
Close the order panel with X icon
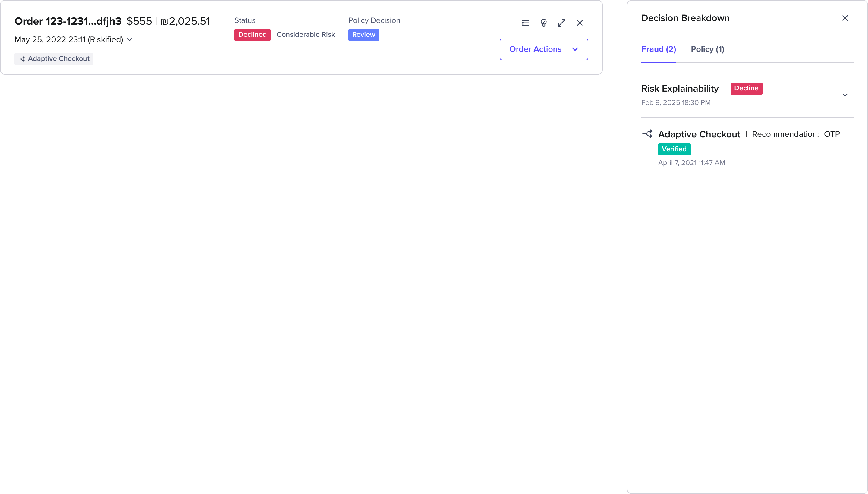580,23
